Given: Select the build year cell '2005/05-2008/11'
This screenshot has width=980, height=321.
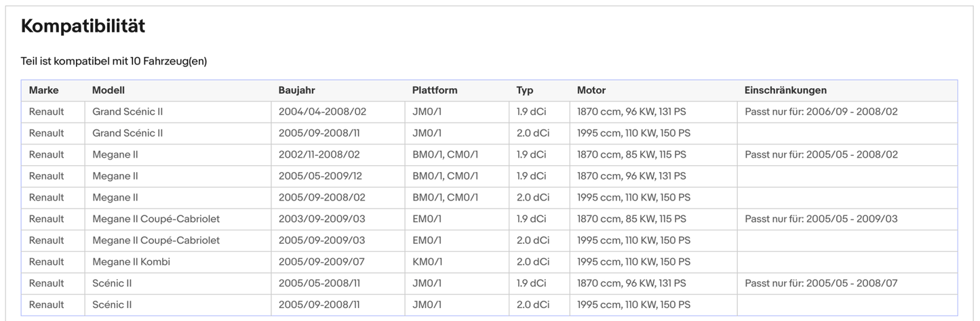Looking at the screenshot, I should pos(320,283).
